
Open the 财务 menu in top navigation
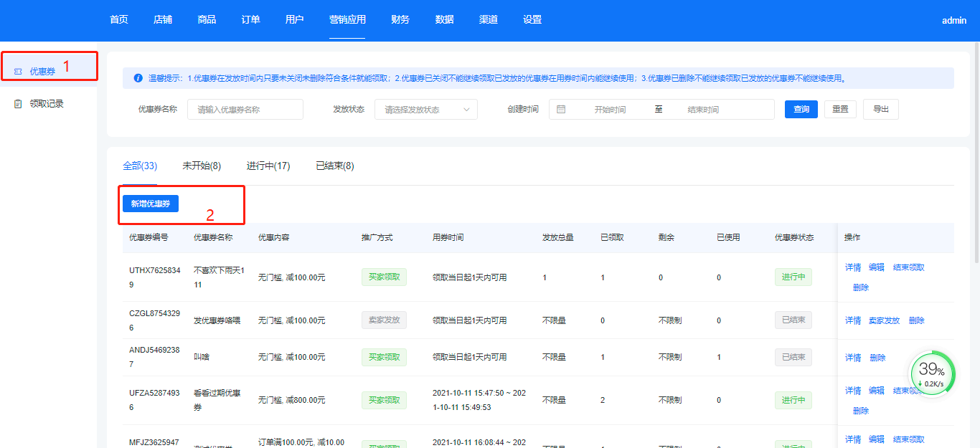coord(400,20)
